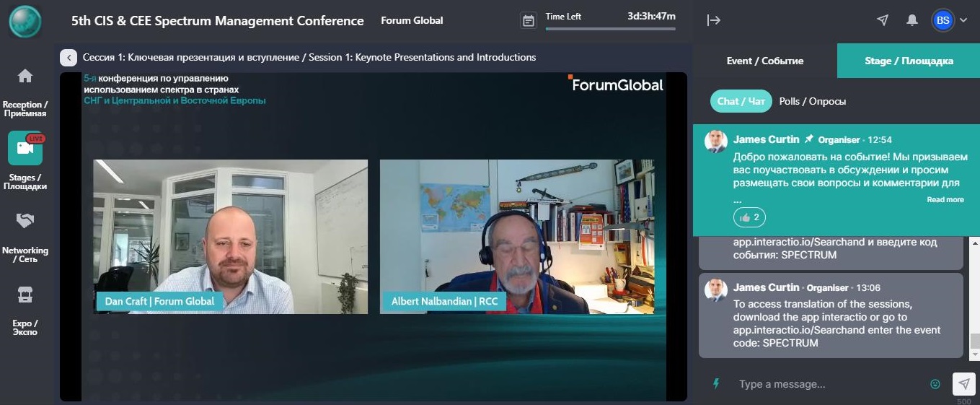
Task: Click Dan Craft video feed
Action: click(231, 237)
